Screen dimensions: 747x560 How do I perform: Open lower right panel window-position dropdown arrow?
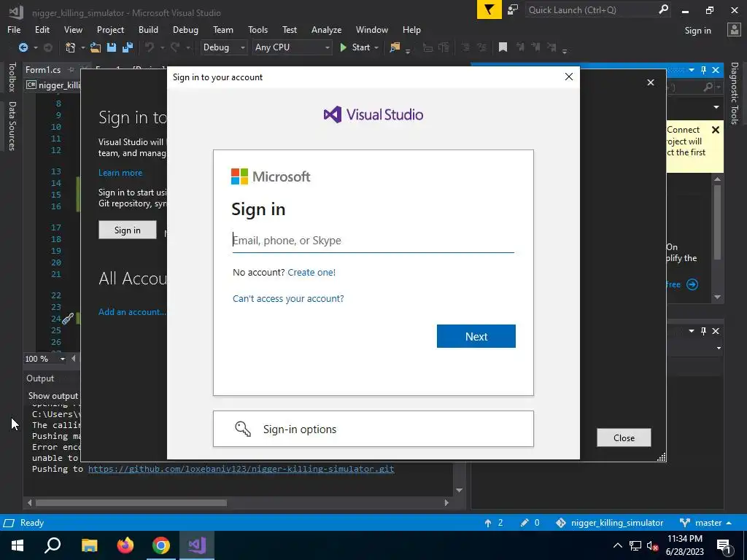(692, 331)
